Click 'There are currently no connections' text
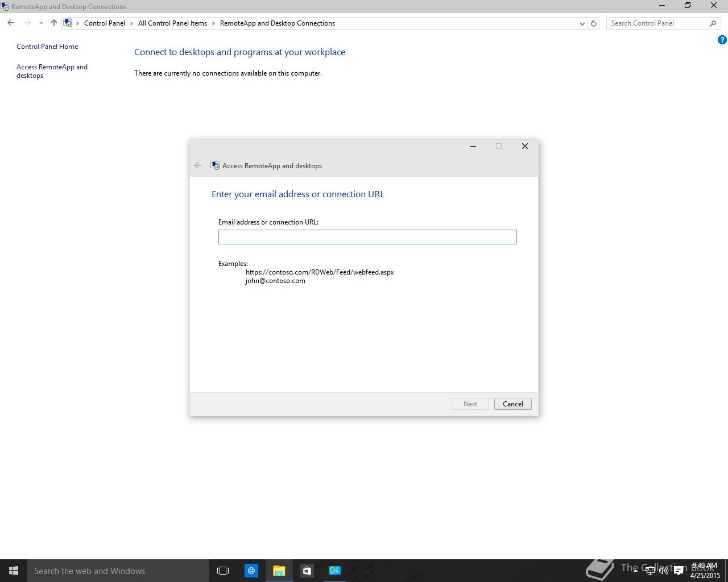728x582 pixels. click(x=228, y=73)
